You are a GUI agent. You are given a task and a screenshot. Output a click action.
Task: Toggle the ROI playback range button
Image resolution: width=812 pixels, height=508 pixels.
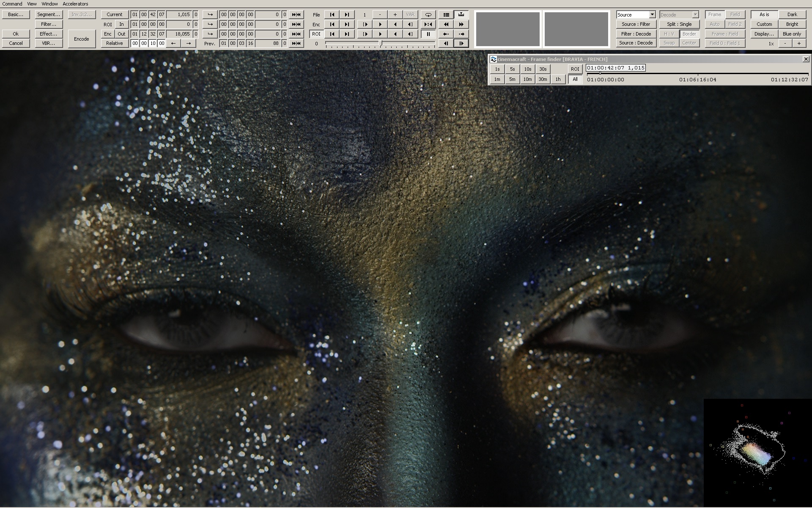(316, 34)
